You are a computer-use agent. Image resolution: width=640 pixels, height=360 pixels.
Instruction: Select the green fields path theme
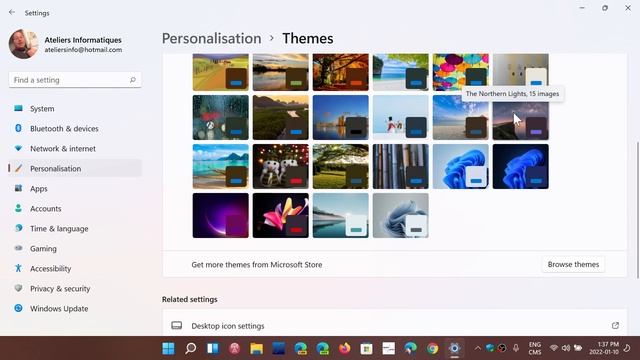coord(280,118)
